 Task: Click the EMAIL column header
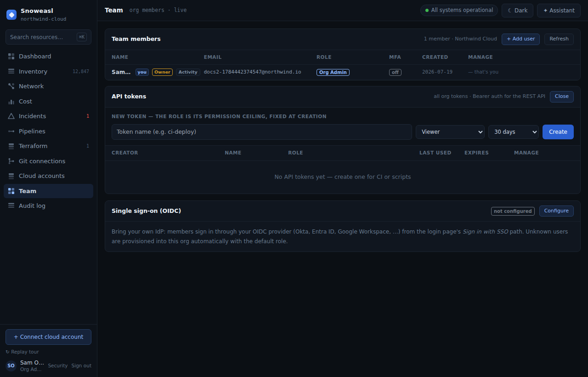tap(213, 57)
